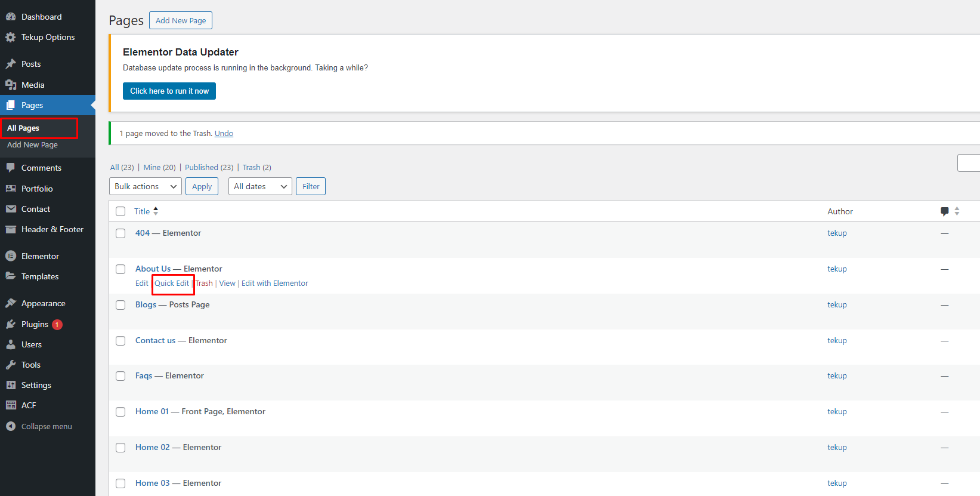Open the Bulk actions dropdown
This screenshot has height=496, width=980.
click(x=146, y=186)
